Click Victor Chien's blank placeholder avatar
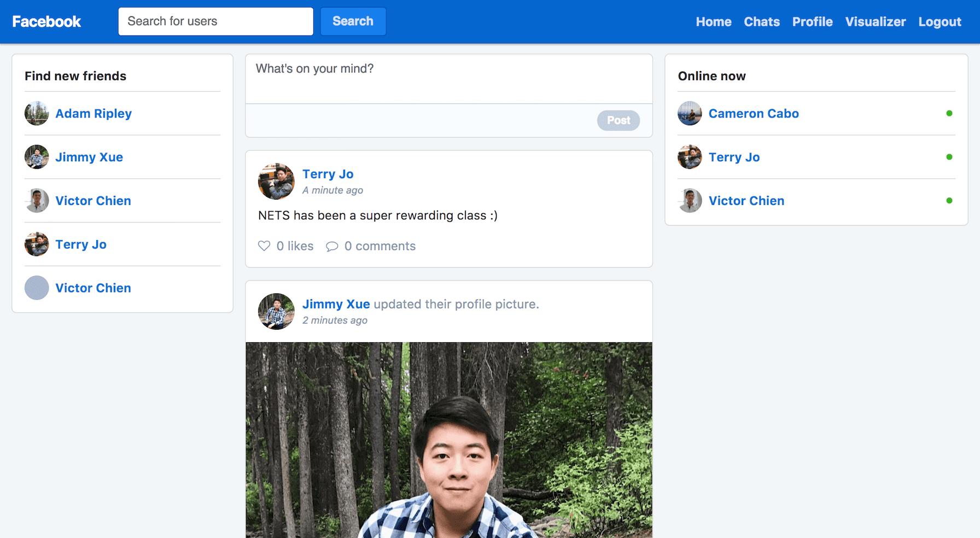Viewport: 980px width, 538px height. [x=36, y=288]
